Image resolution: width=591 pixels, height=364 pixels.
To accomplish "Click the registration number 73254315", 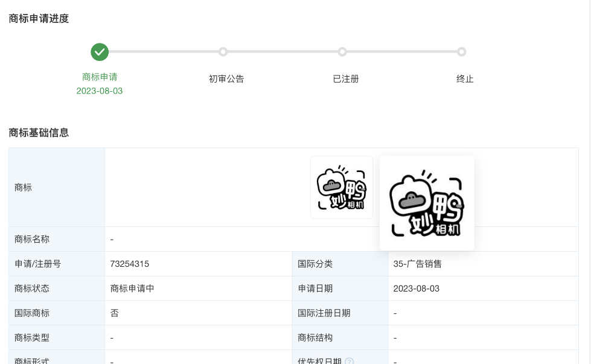I will coord(130,264).
